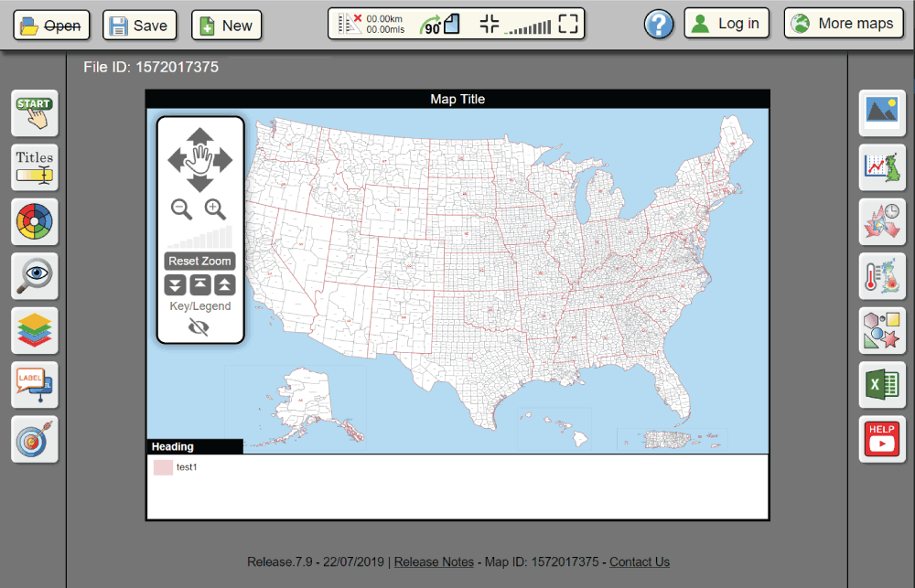Hide the Key/Legend with the eye toggle

point(199,325)
